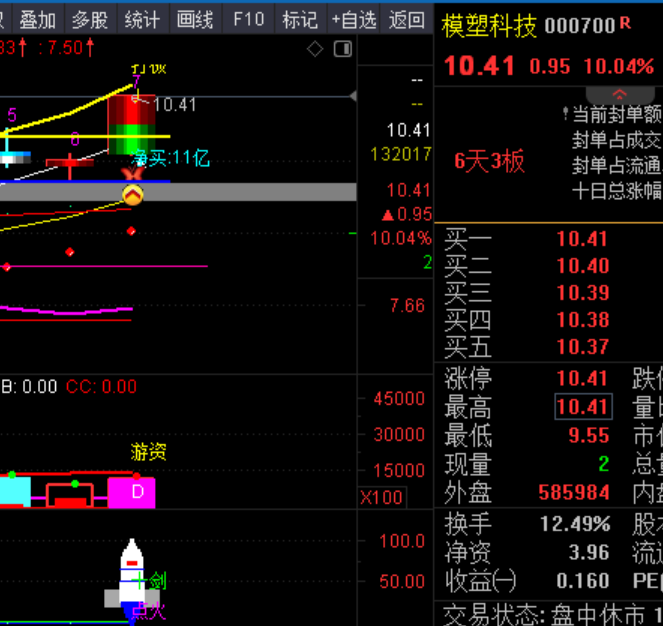Screen dimensions: 663x626
Task: Click the 净买:11亿 chart label
Action: click(170, 158)
